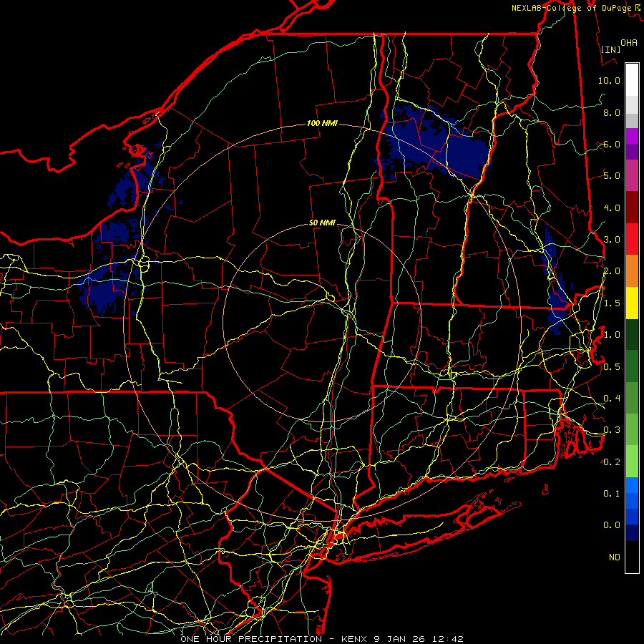The height and width of the screenshot is (644, 644).
Task: Click the [IN] units label
Action: (610, 49)
